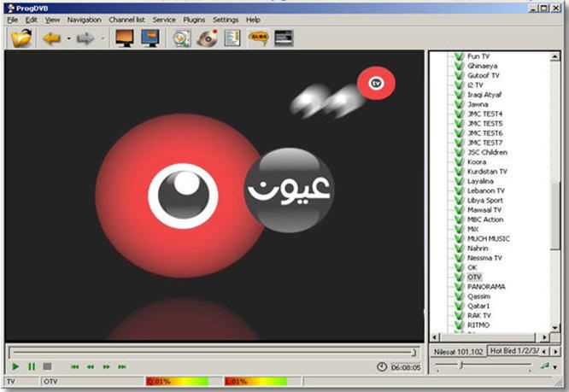This screenshot has height=392, width=569.
Task: Click horizontal scrollbar left arrow in channel list
Action: coord(436,337)
